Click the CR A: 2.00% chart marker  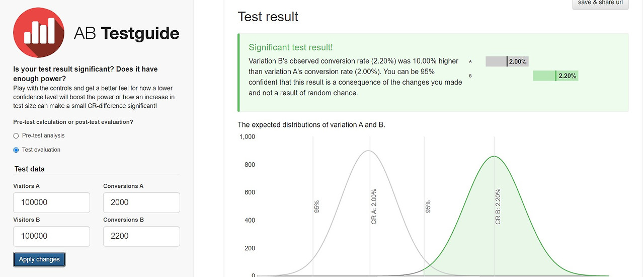373,206
